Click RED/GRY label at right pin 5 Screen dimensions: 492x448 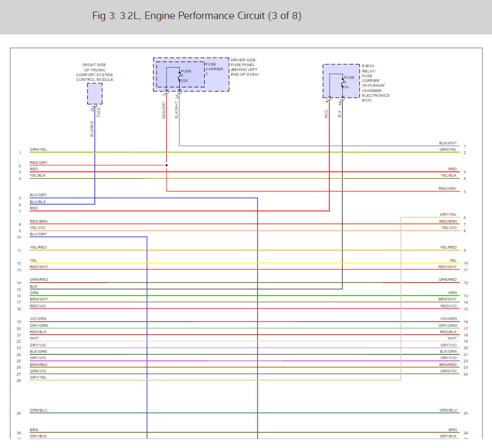[448, 188]
